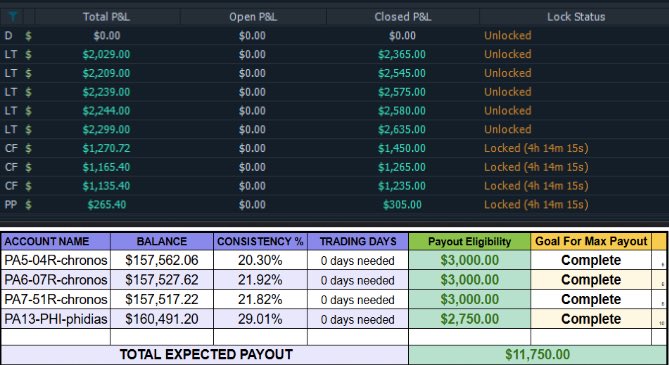The width and height of the screenshot is (669, 365).
Task: Click the $2,239.00 Total P&L value
Action: [x=106, y=92]
